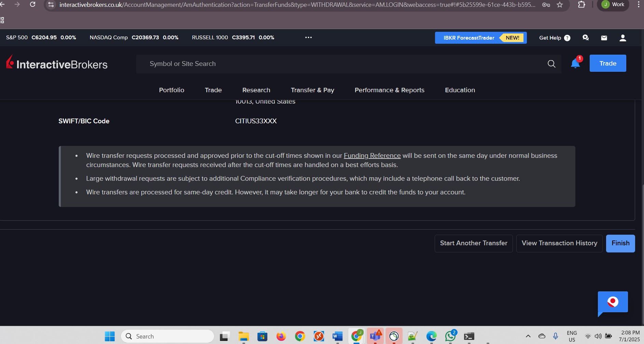Open the Education menu
Image resolution: width=644 pixels, height=344 pixels.
click(460, 90)
